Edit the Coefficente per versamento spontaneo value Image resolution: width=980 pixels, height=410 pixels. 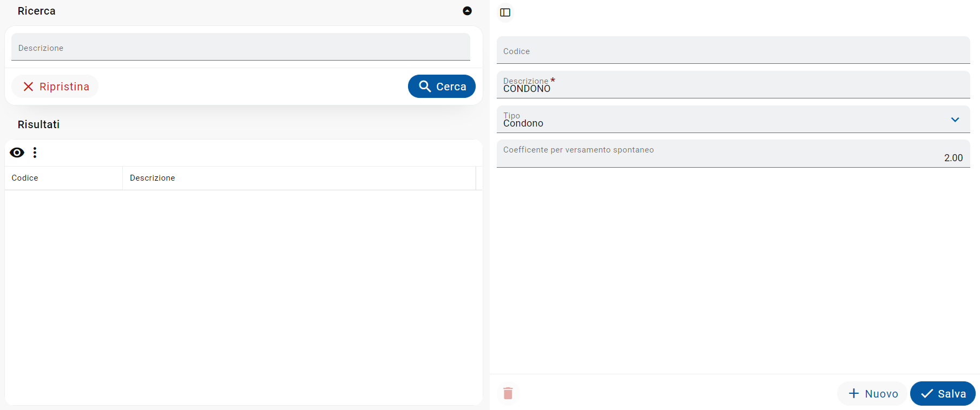[x=733, y=154]
